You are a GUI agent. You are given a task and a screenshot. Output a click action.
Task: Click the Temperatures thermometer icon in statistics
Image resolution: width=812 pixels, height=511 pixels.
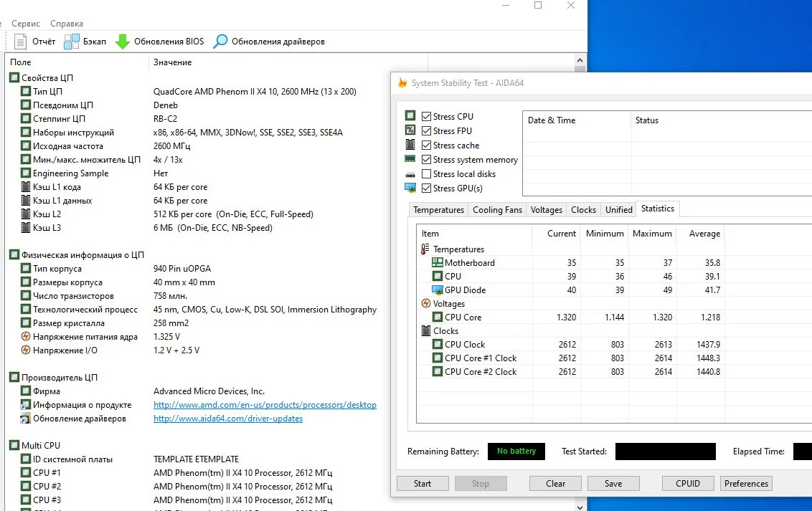click(x=425, y=249)
